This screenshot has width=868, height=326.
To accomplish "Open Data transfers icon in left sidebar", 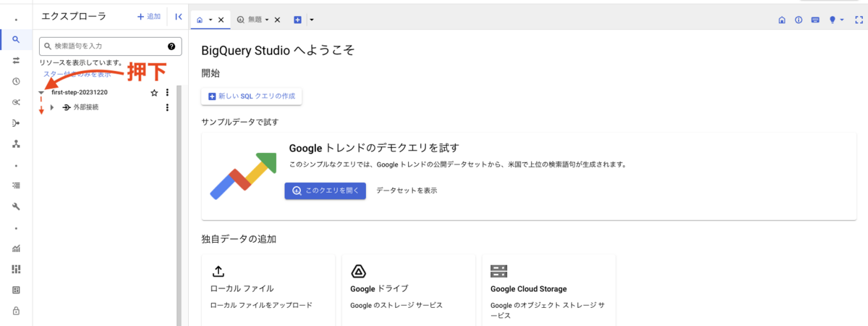I will click(x=16, y=60).
